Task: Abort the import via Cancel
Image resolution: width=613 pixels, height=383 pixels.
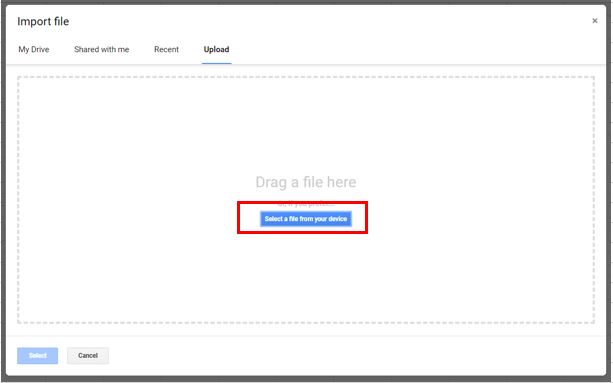Action: point(88,356)
